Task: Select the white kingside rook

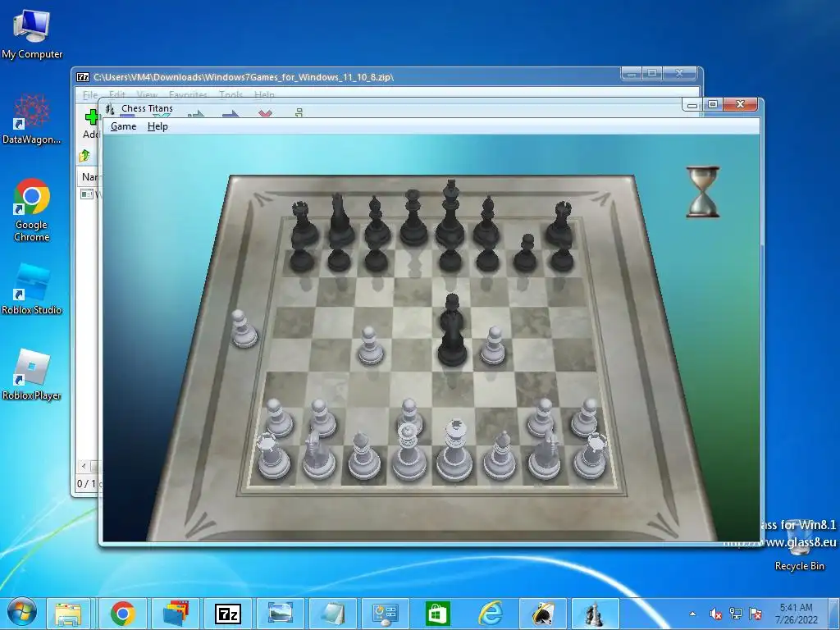Action: pyautogui.click(x=591, y=456)
